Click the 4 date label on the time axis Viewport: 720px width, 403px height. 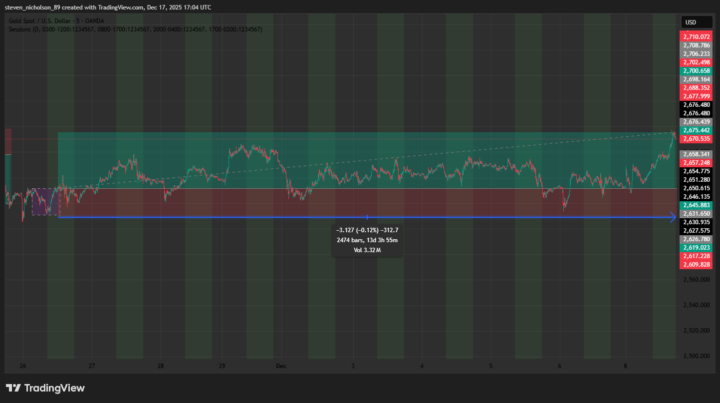pos(422,366)
